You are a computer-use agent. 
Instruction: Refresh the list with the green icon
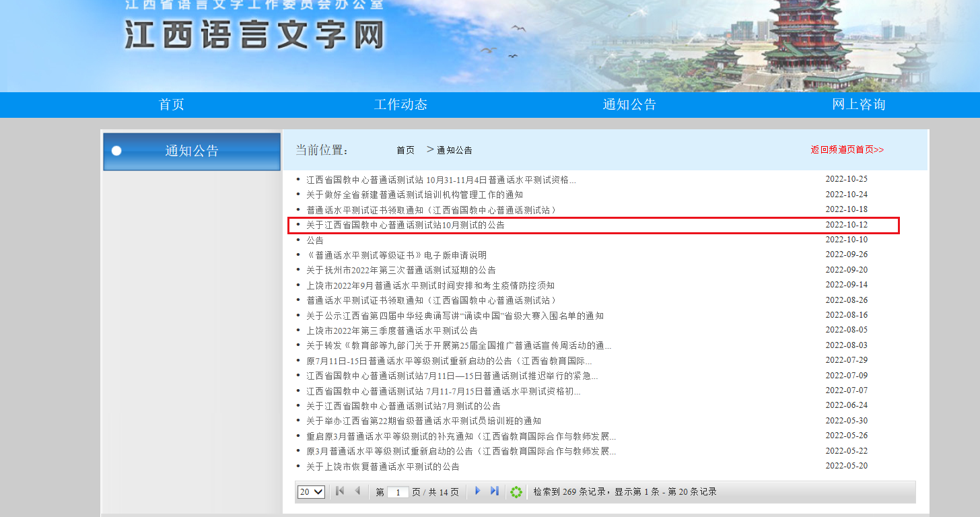516,492
